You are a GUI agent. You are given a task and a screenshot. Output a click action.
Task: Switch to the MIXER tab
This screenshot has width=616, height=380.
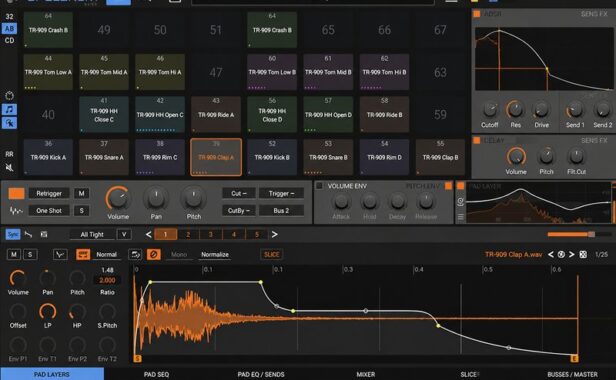tap(366, 374)
